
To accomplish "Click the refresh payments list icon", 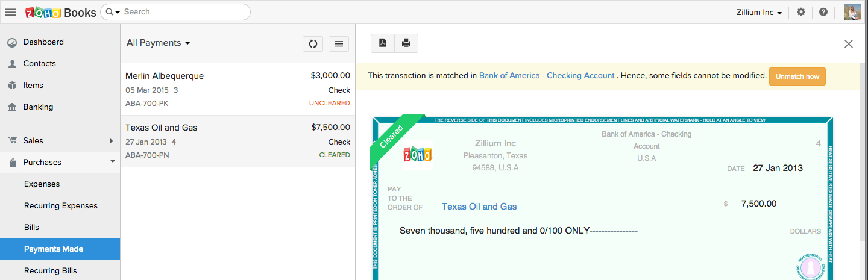I will coord(313,43).
